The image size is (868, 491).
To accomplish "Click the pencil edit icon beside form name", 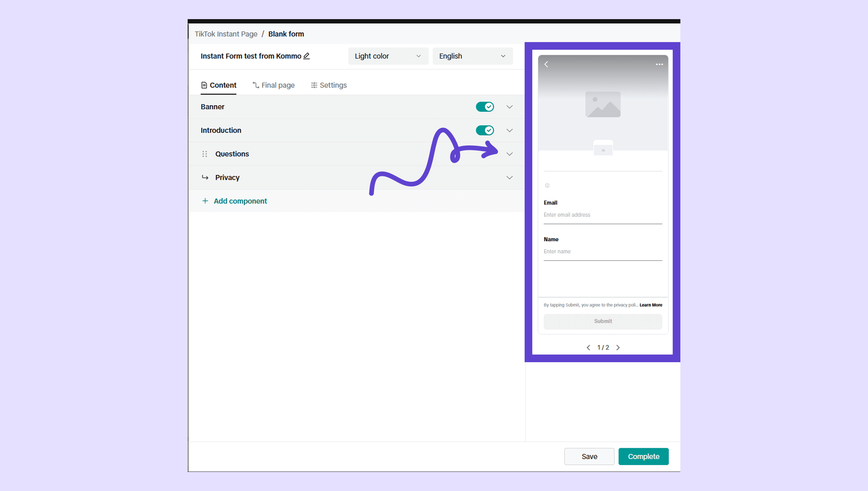I will pos(306,56).
